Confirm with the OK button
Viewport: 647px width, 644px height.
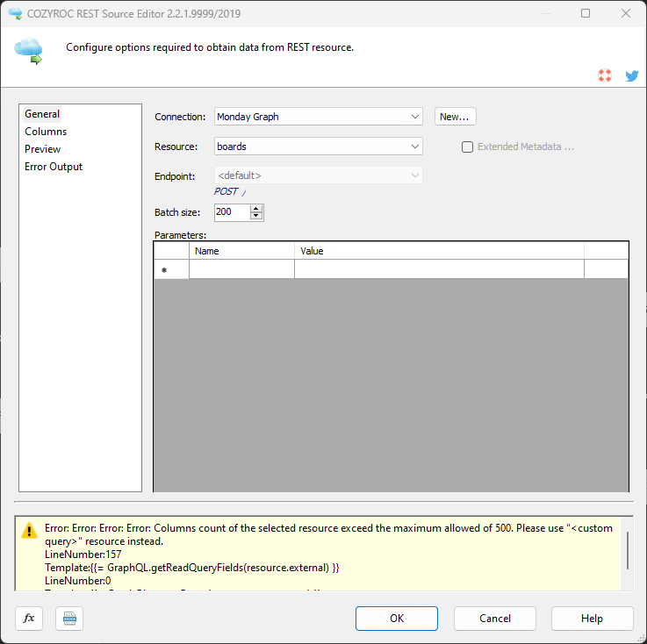click(x=396, y=618)
